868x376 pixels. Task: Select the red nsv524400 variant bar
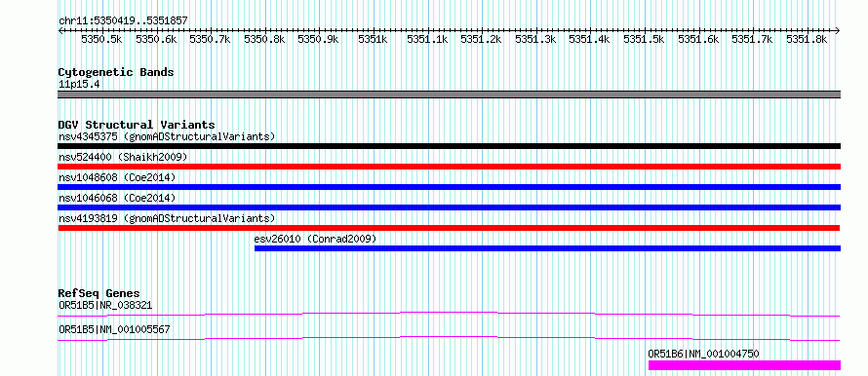(449, 167)
